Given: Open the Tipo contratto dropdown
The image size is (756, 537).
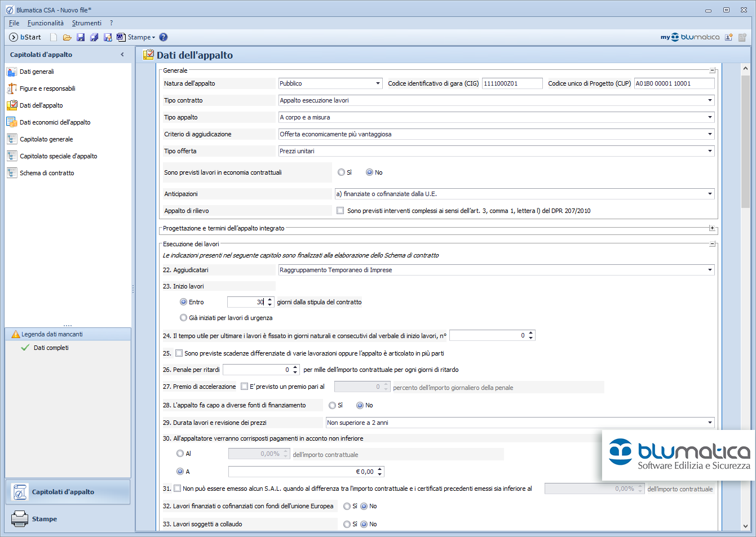Looking at the screenshot, I should click(x=709, y=100).
